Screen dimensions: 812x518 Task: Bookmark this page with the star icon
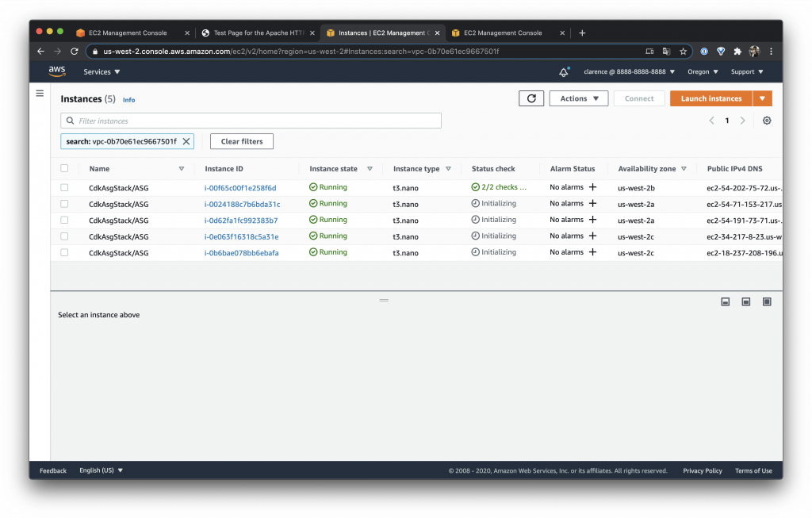(683, 52)
